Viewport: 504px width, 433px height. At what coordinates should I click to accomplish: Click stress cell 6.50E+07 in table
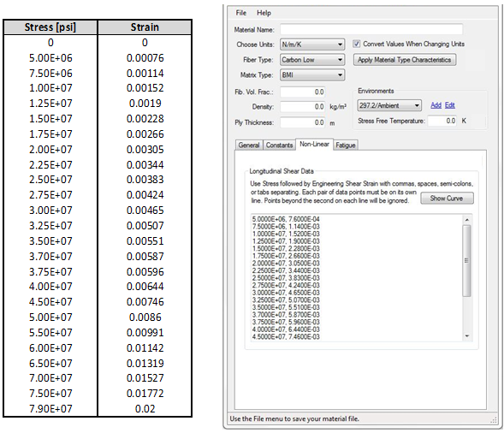point(50,363)
